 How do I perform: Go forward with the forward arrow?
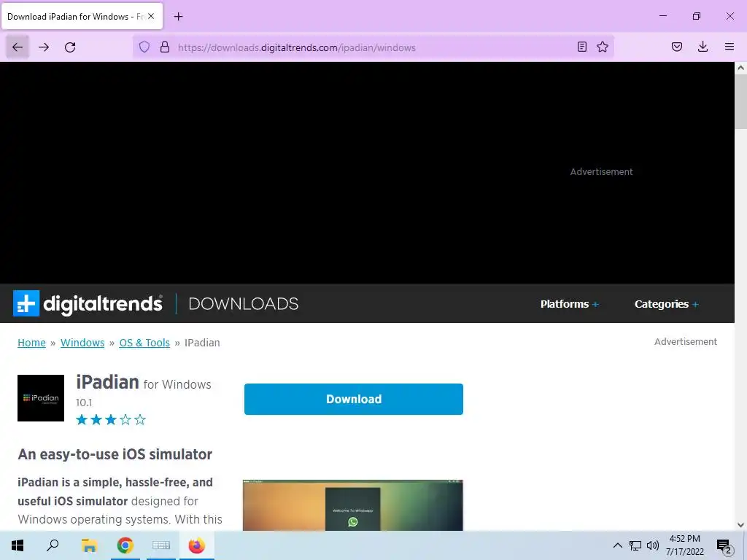pos(44,47)
